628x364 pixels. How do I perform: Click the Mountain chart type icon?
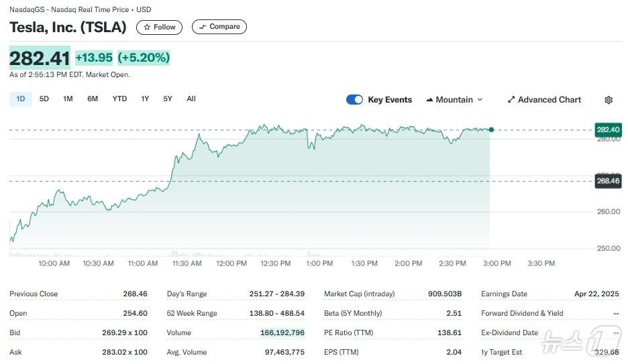coord(429,100)
